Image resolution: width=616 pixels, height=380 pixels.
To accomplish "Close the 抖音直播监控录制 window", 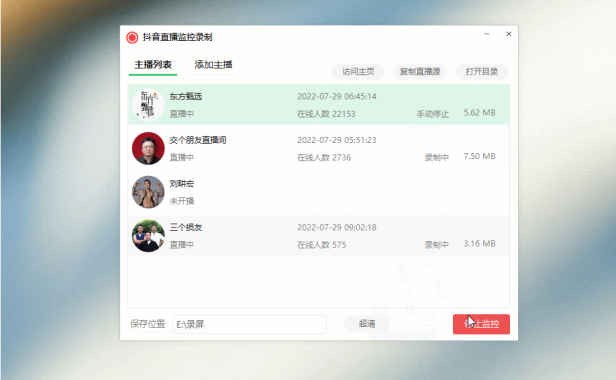I will click(509, 34).
